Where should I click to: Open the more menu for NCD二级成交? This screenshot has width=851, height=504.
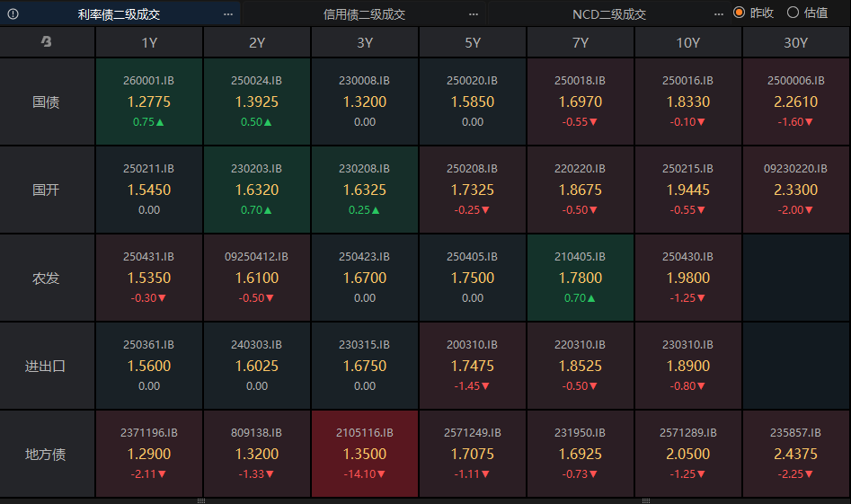(x=718, y=13)
